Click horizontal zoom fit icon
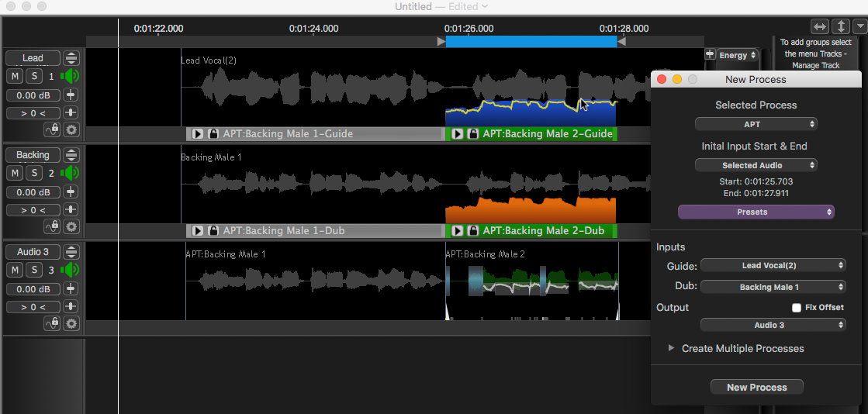The image size is (868, 414). pos(820,26)
